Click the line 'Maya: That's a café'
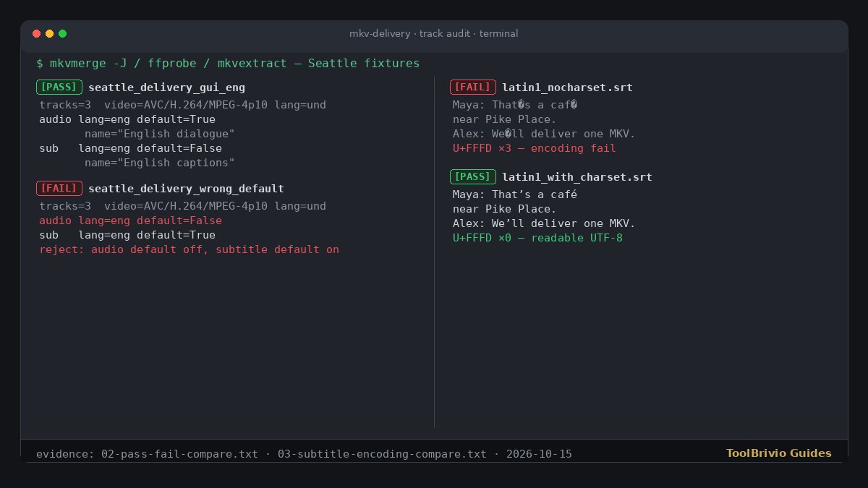Viewport: 868px width, 488px height. coord(515,194)
